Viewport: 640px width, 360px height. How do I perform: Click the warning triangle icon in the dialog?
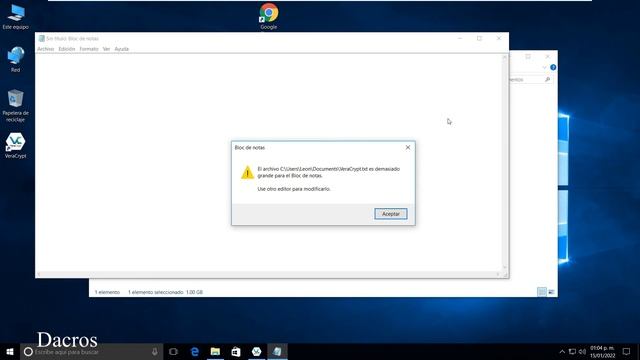click(247, 173)
